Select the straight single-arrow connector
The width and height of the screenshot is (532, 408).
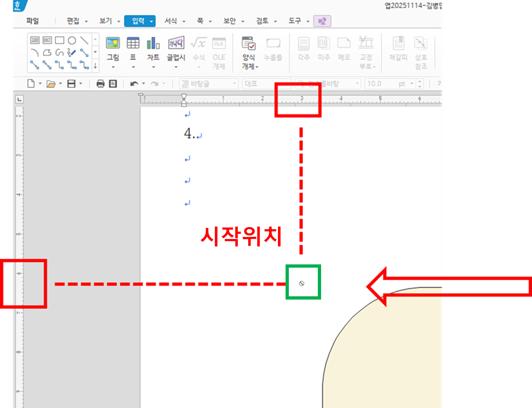35,65
